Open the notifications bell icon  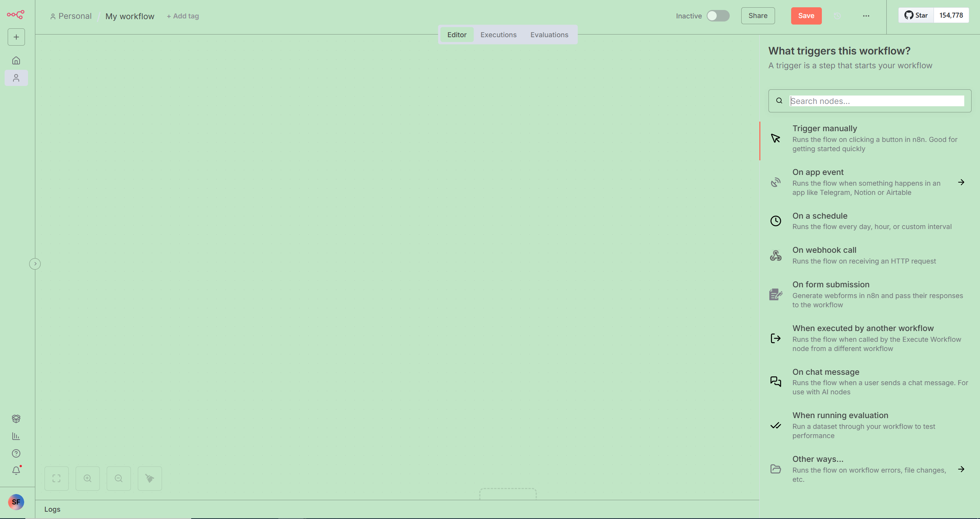click(x=16, y=471)
